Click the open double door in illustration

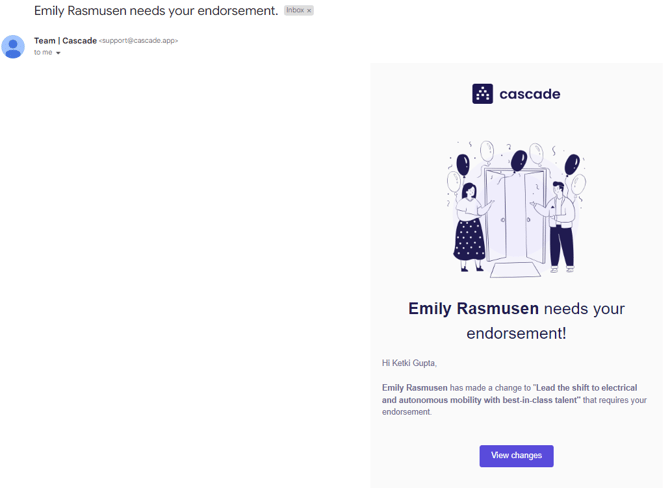point(516,217)
